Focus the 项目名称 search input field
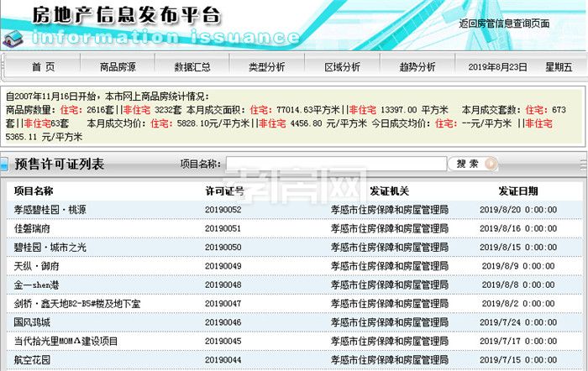The width and height of the screenshot is (588, 371). [x=336, y=164]
